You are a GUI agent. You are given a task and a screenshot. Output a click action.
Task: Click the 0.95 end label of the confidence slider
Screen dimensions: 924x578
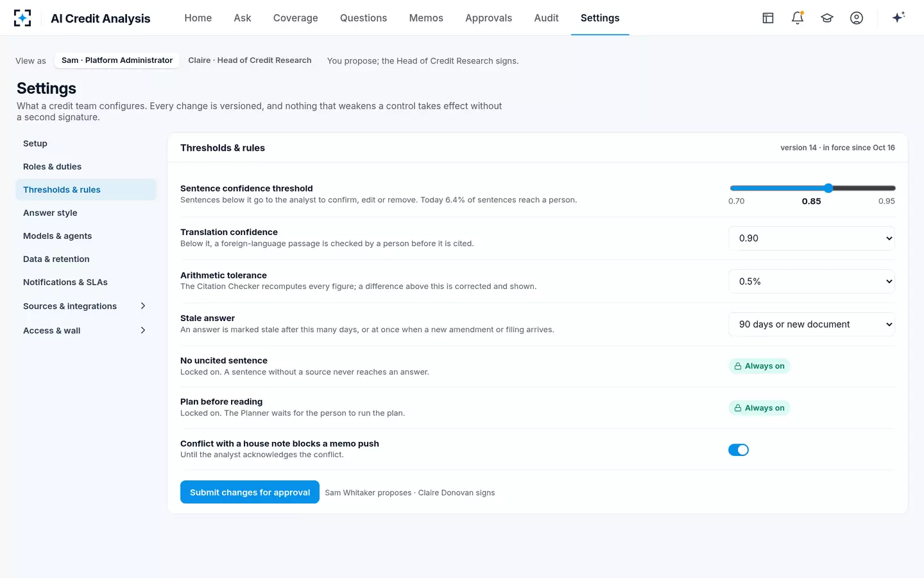coord(886,201)
